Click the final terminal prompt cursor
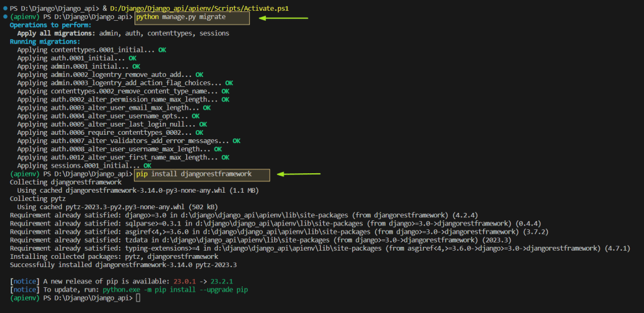644x313 pixels. tap(138, 298)
